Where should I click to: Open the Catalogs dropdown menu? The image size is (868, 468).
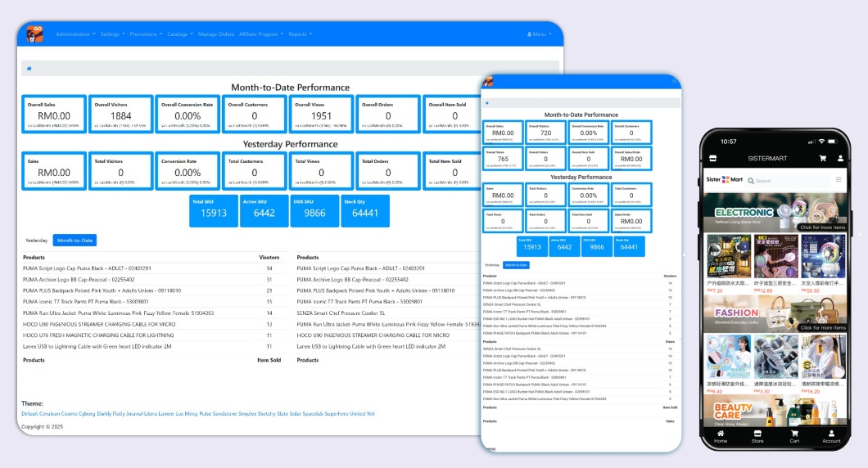coord(180,34)
